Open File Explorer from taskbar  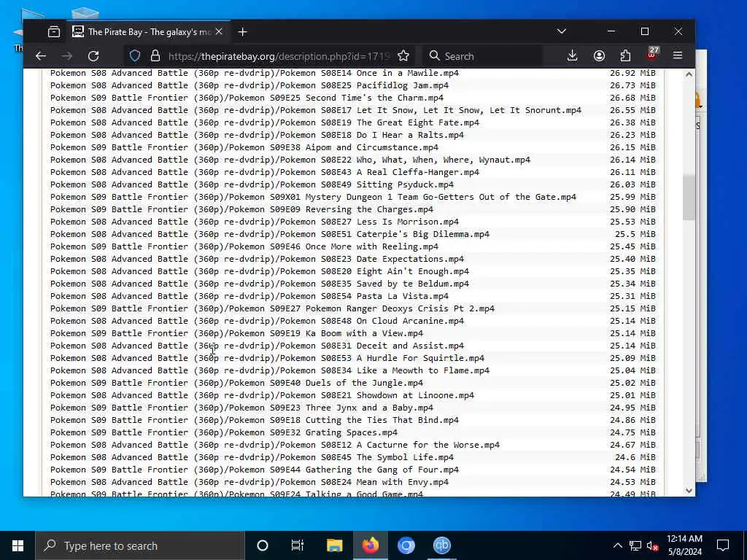(x=334, y=545)
